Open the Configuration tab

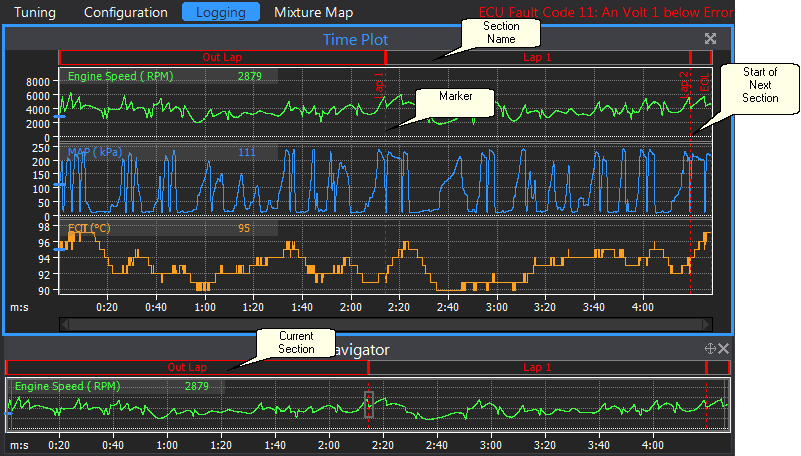coord(126,13)
